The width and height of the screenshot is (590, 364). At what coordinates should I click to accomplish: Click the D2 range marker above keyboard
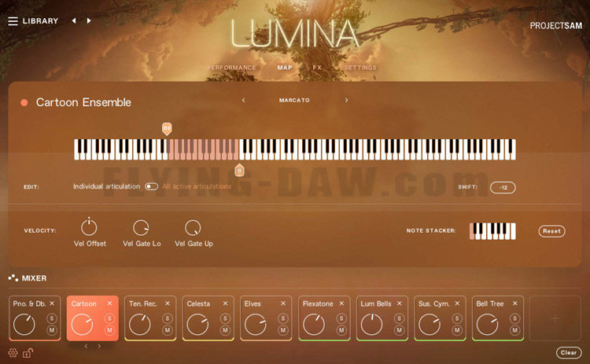167,129
